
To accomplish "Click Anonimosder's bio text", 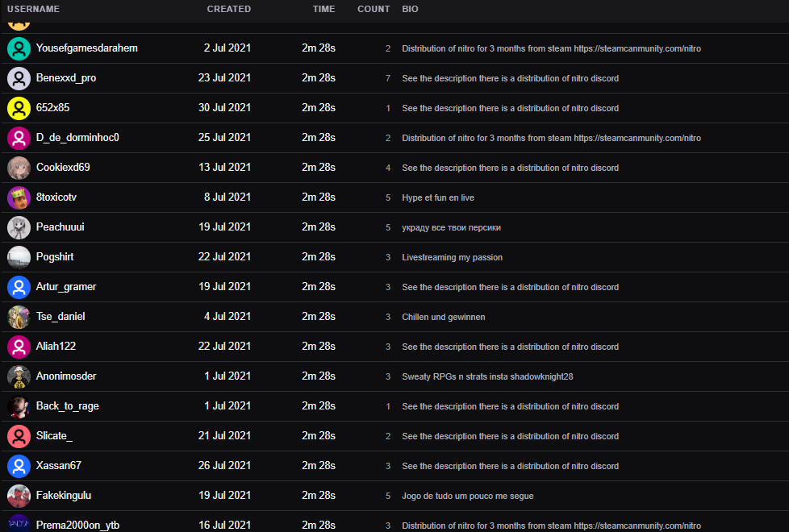I will coord(487,376).
